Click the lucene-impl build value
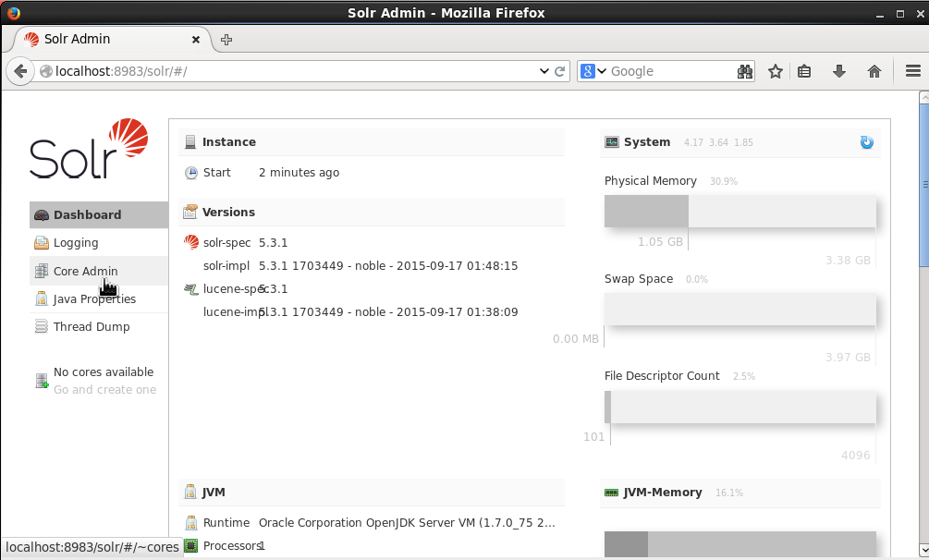This screenshot has width=929, height=560. pos(388,312)
